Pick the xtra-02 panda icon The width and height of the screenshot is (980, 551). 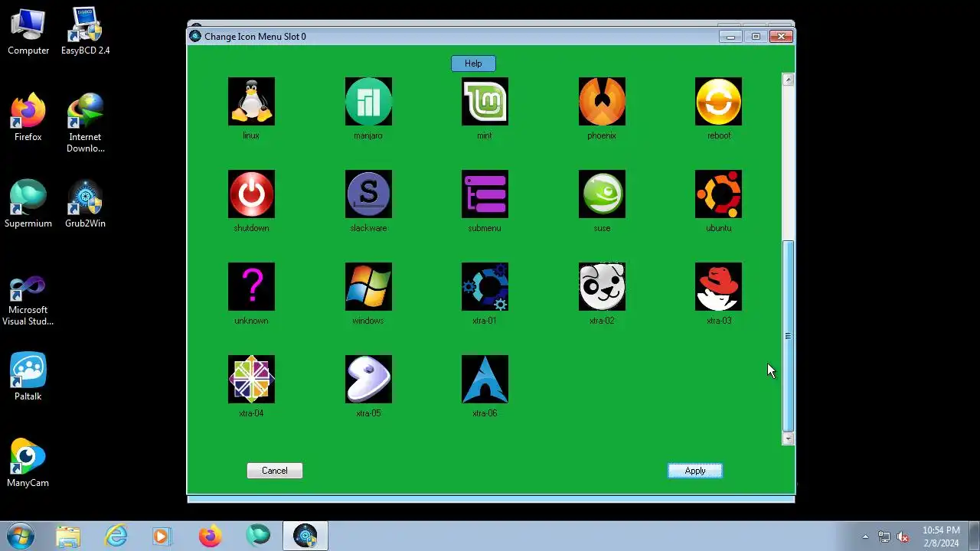[x=602, y=286]
